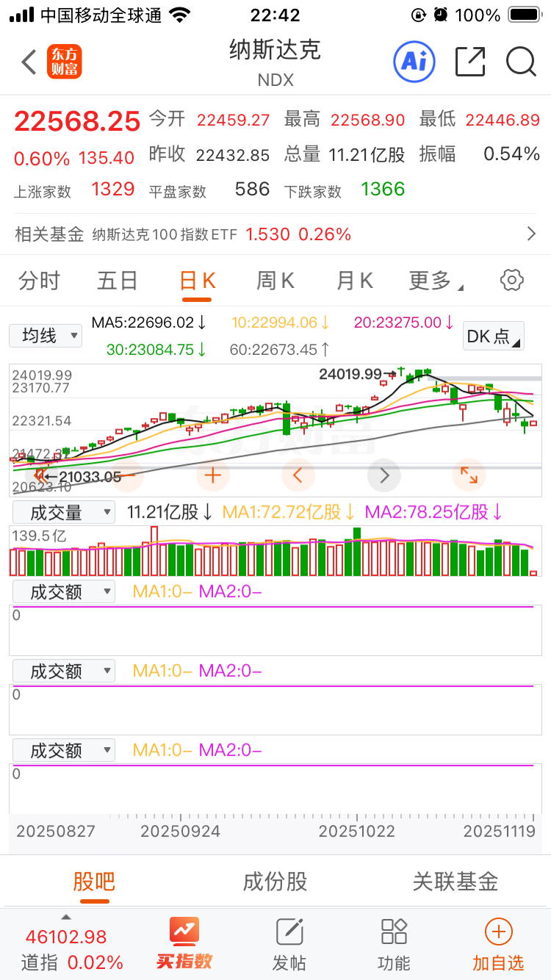
Task: Tap the 10:22994.06 moving average label
Action: (x=281, y=323)
